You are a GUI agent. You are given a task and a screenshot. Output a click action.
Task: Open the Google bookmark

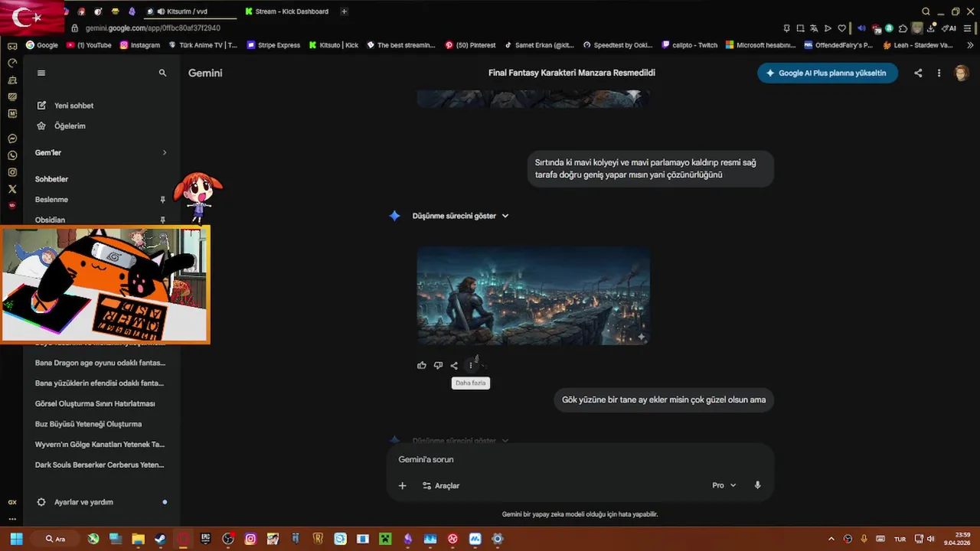(41, 45)
